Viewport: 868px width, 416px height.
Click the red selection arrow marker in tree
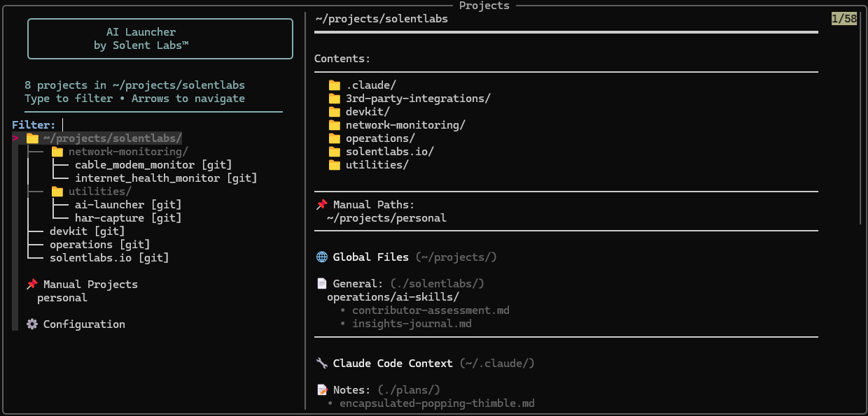[x=15, y=138]
